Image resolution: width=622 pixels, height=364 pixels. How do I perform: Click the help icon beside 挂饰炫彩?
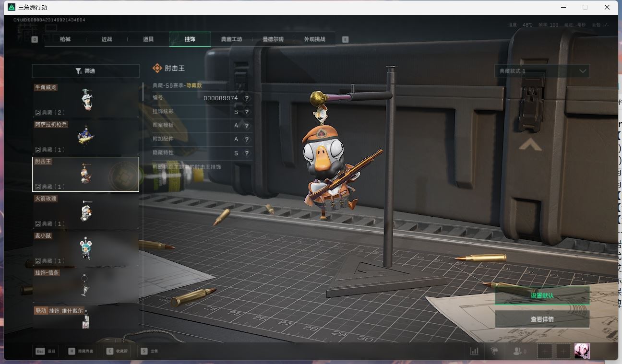click(247, 112)
